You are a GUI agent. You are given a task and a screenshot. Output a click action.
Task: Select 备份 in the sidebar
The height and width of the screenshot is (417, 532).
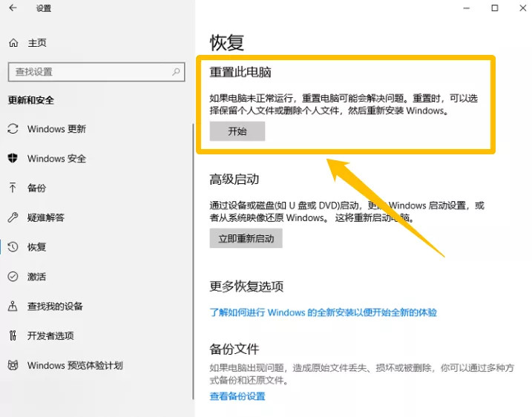[x=36, y=188]
